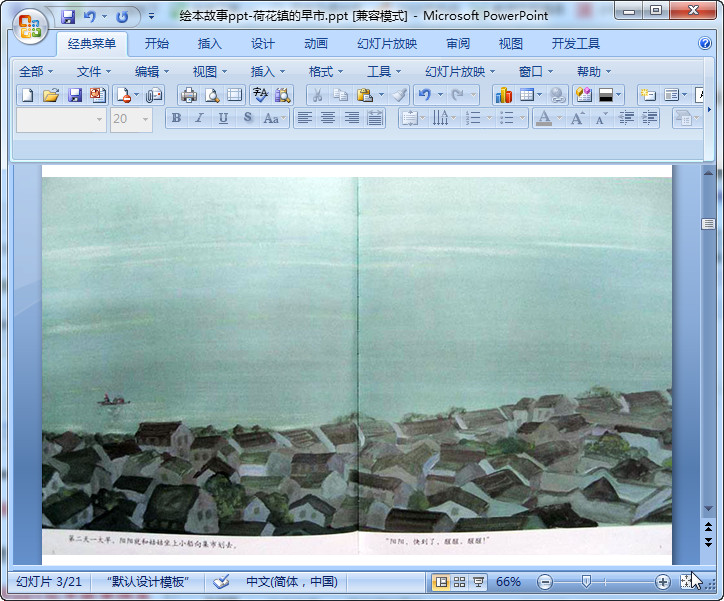The height and width of the screenshot is (601, 724).
Task: Open 工具 classic menu
Action: click(x=384, y=72)
